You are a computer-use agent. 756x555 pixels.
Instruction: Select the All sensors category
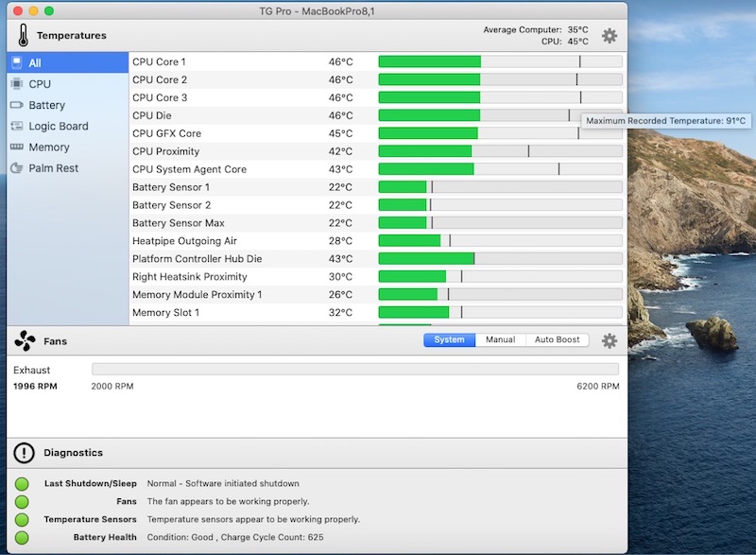[35, 63]
